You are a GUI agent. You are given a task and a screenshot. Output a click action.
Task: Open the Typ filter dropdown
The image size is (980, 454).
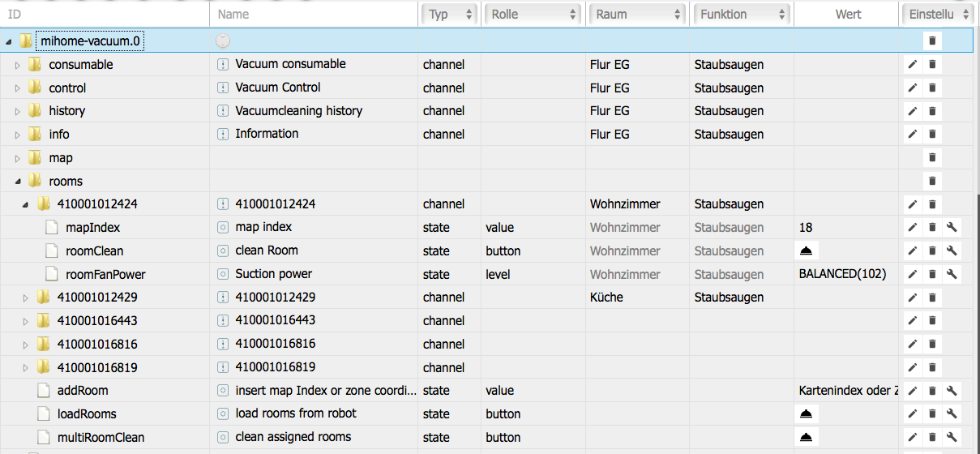click(x=448, y=14)
